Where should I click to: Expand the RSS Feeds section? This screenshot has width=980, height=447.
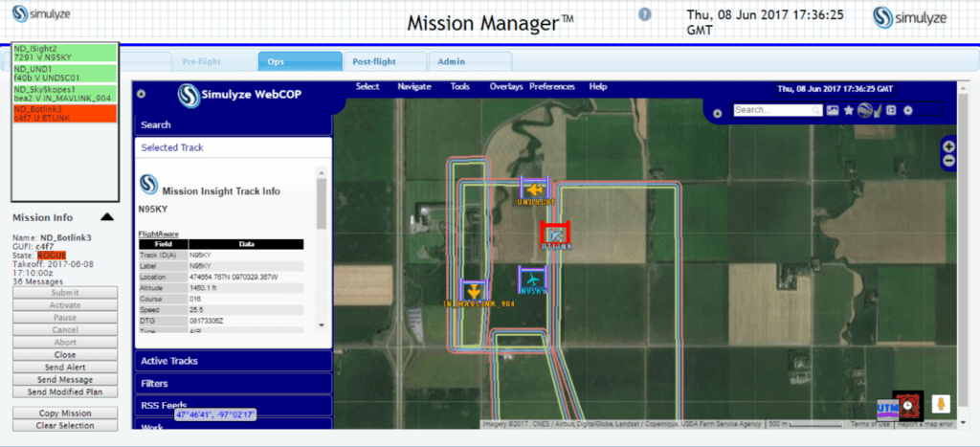[234, 405]
